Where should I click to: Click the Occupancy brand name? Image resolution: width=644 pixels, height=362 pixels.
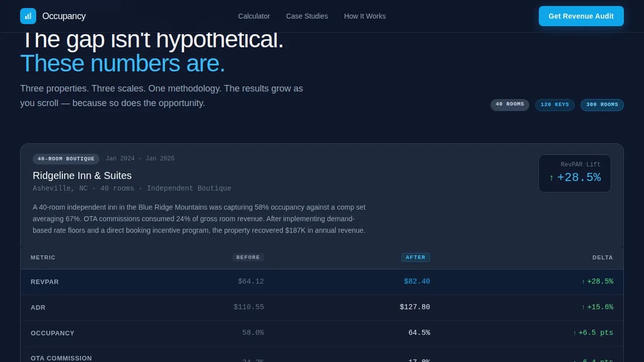pos(64,16)
